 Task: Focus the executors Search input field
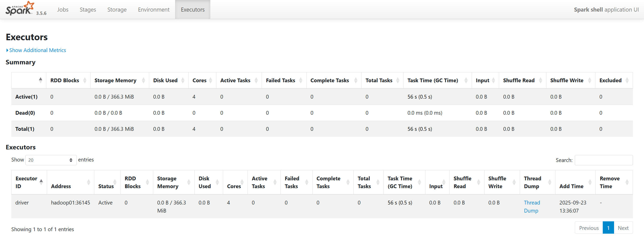pyautogui.click(x=603, y=160)
